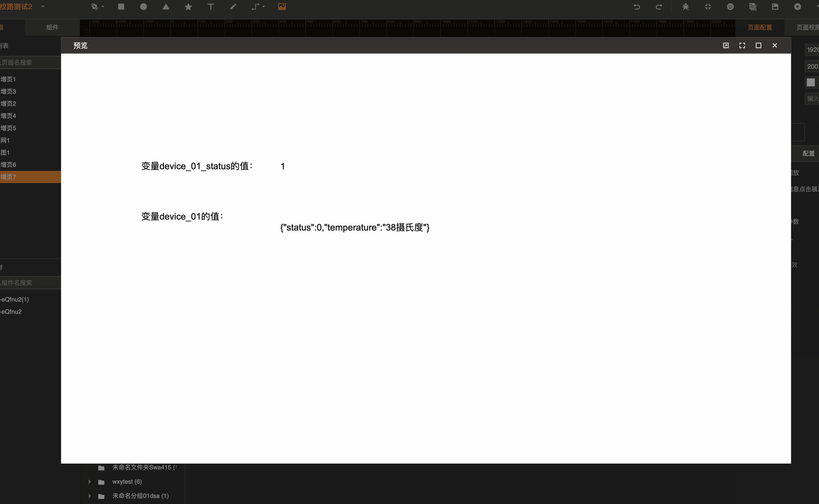This screenshot has width=819, height=504.
Task: Open the debug bug icon
Action: tap(686, 7)
